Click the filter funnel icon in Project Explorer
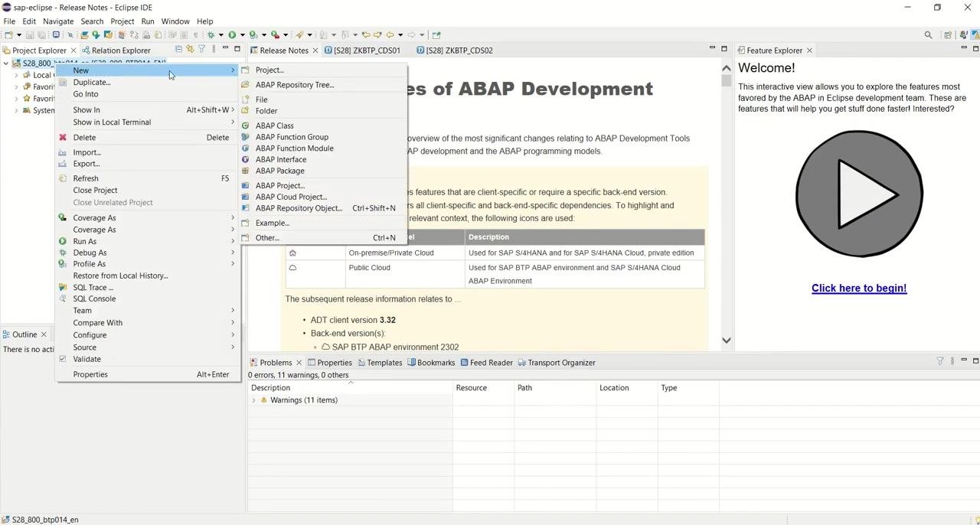This screenshot has height=525, width=980. [x=202, y=50]
